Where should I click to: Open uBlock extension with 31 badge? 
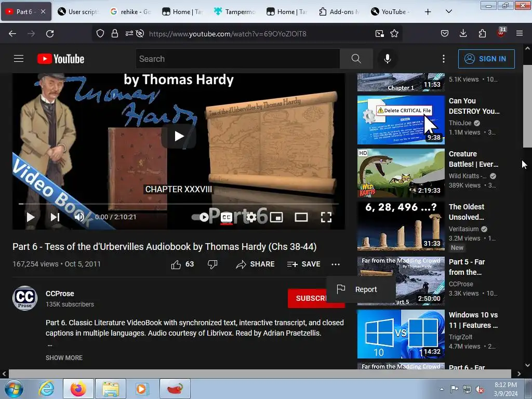tap(501, 33)
